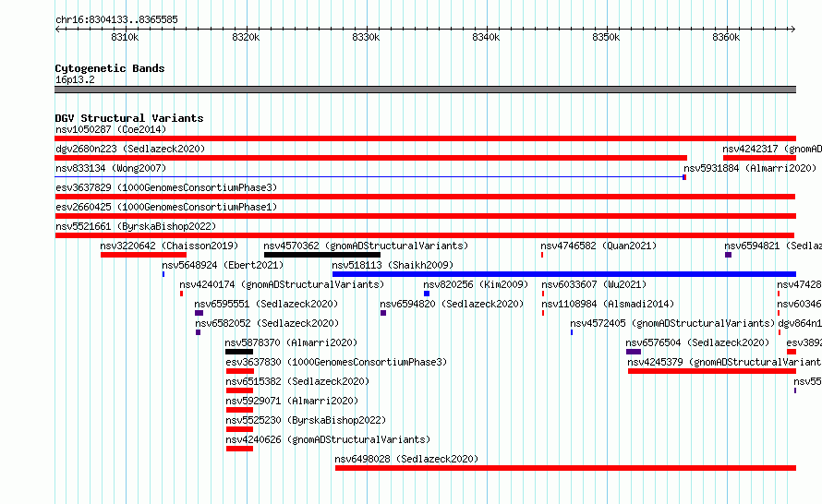Screen dimensions: 822x504
Task: Click the nsv4242317 red bar
Action: (x=759, y=158)
